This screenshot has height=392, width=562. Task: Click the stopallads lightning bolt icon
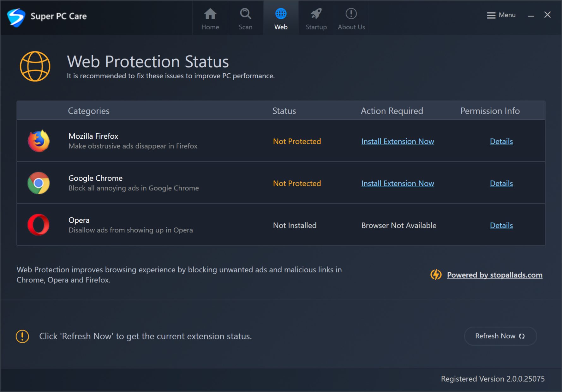pos(436,274)
